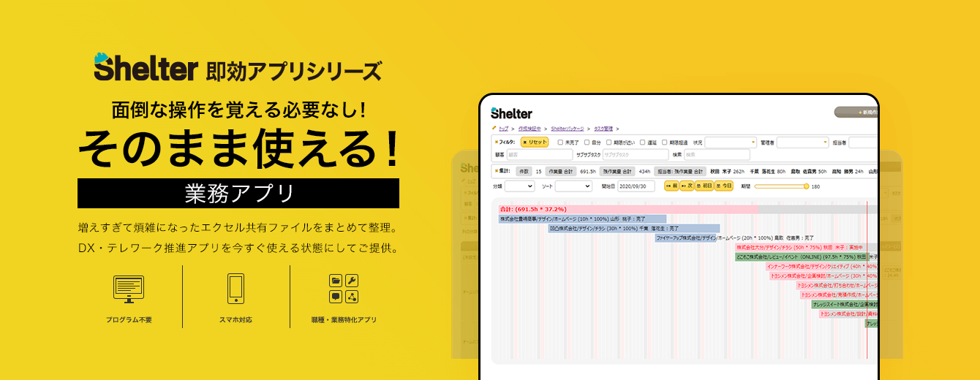Click the 434h remaining value

click(x=644, y=172)
